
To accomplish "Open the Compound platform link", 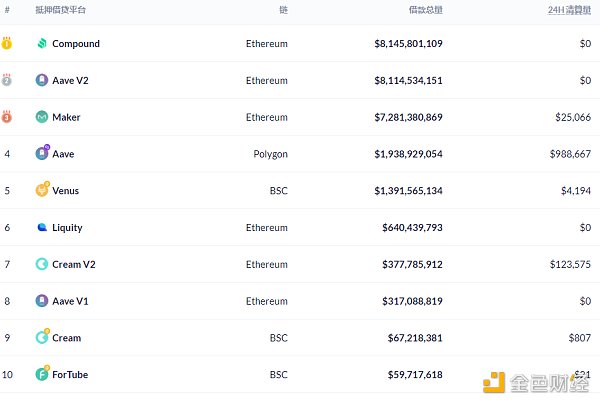I will click(76, 44).
